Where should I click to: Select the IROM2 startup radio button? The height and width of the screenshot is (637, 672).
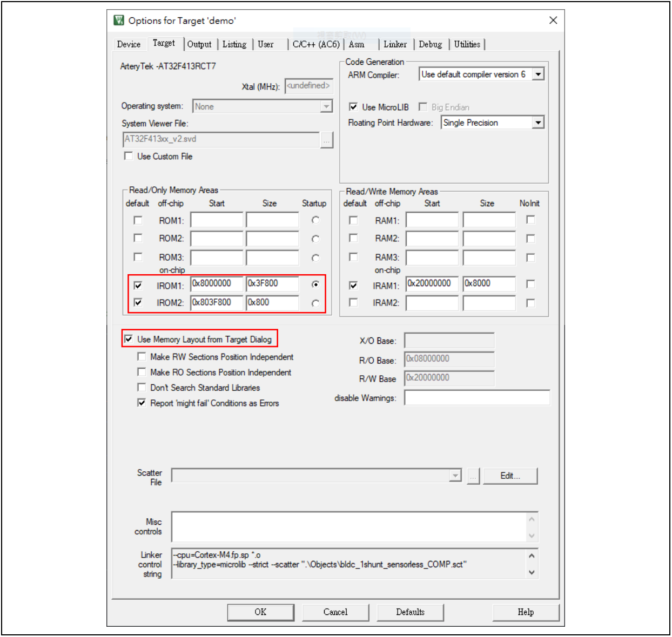[x=315, y=303]
